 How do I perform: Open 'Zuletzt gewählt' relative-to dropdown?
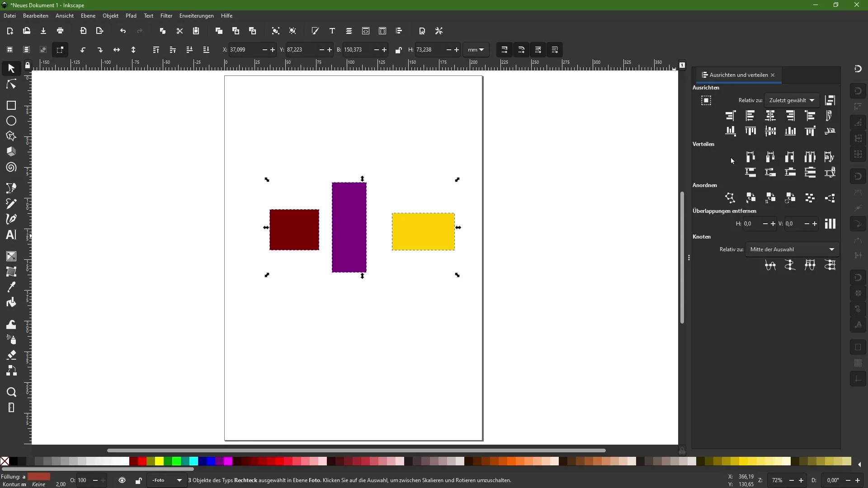coord(792,100)
